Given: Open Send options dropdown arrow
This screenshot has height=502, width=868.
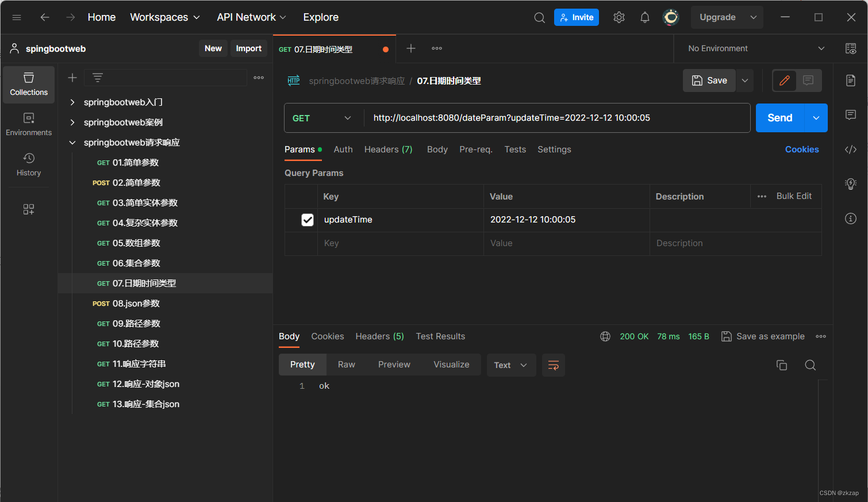Looking at the screenshot, I should 816,118.
